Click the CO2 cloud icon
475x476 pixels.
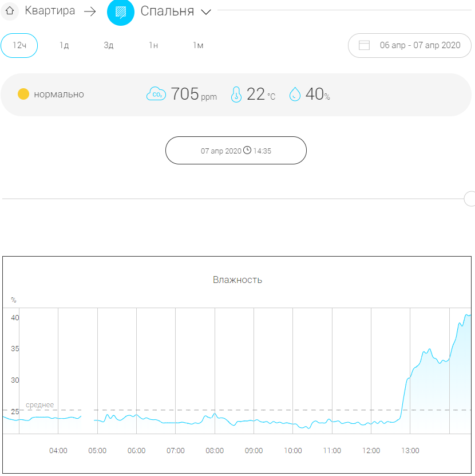(156, 94)
